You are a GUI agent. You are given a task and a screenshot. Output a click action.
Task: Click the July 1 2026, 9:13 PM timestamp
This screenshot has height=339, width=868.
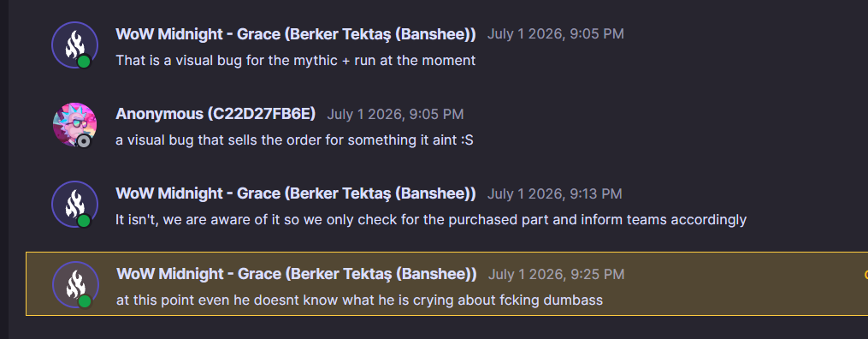555,193
